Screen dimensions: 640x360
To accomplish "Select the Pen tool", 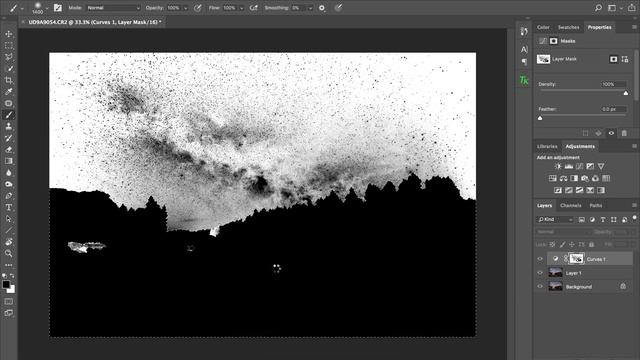I will click(x=9, y=196).
